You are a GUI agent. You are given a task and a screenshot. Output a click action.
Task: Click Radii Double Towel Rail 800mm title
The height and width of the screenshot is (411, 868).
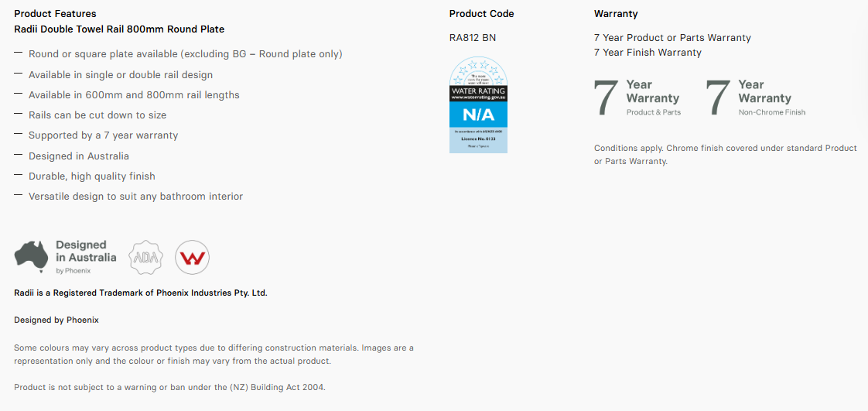coord(119,29)
